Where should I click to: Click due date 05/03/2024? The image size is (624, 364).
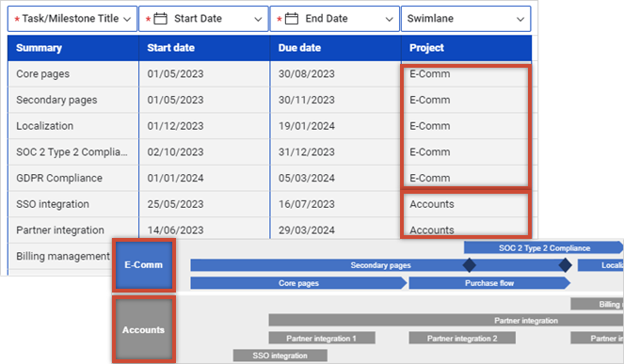[x=335, y=178]
